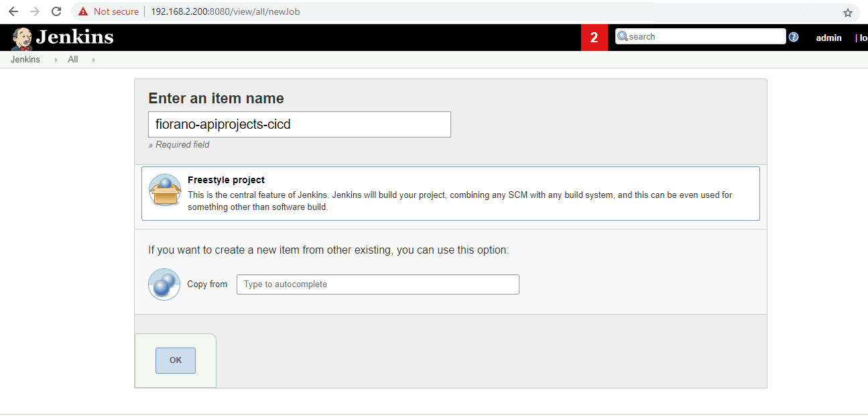Viewport: 868px width, 416px height.
Task: Click the browser forward arrow
Action: pyautogui.click(x=35, y=11)
